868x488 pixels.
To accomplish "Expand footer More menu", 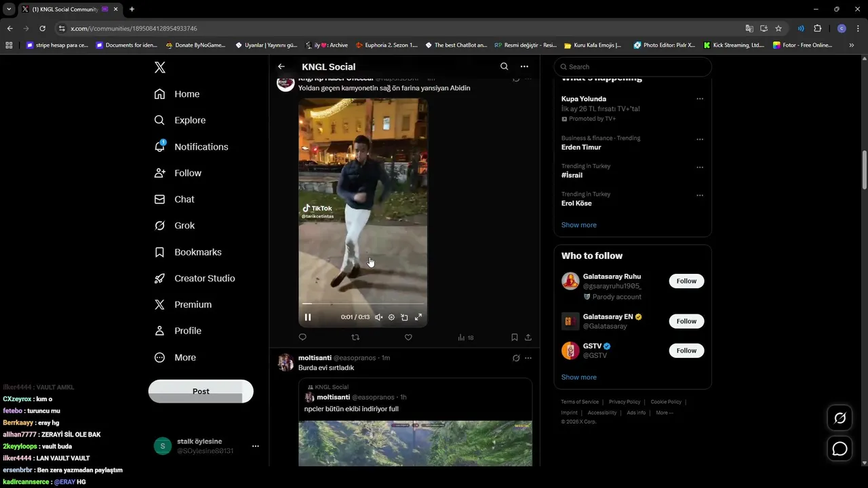I will [664, 413].
